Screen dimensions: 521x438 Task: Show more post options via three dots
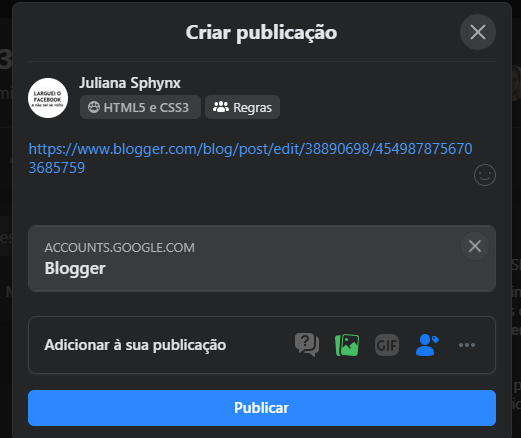tap(467, 345)
